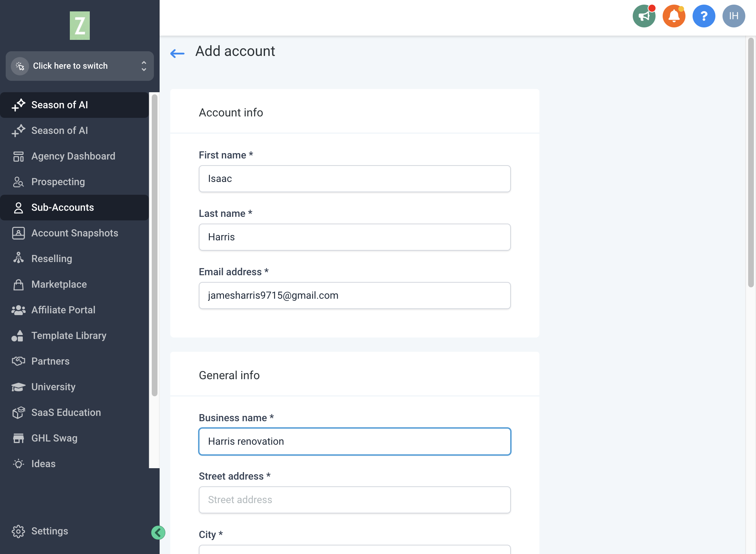The height and width of the screenshot is (554, 756).
Task: Click the Prospecting sidebar icon
Action: click(x=18, y=182)
